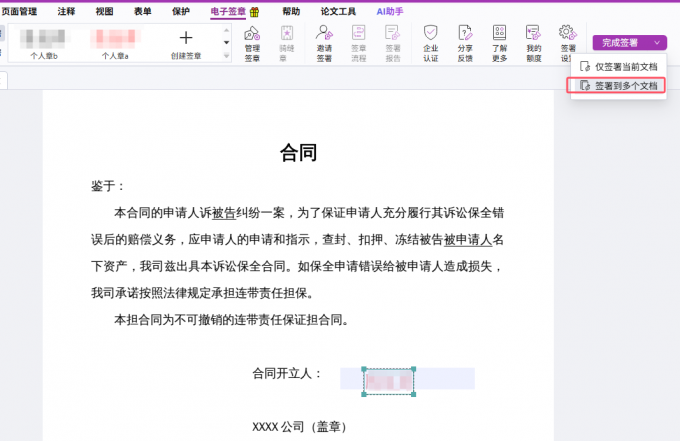Click line 本担合同为不可撤销的连带责任保证担合同

[x=232, y=320]
